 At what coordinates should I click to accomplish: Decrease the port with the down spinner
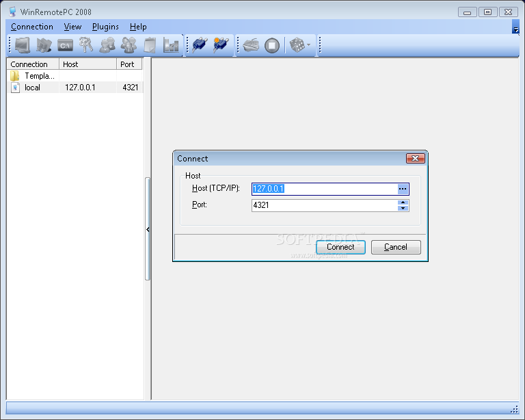click(403, 209)
